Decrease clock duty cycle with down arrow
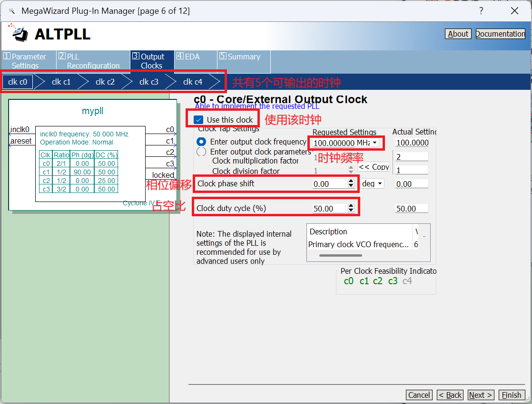 click(351, 211)
